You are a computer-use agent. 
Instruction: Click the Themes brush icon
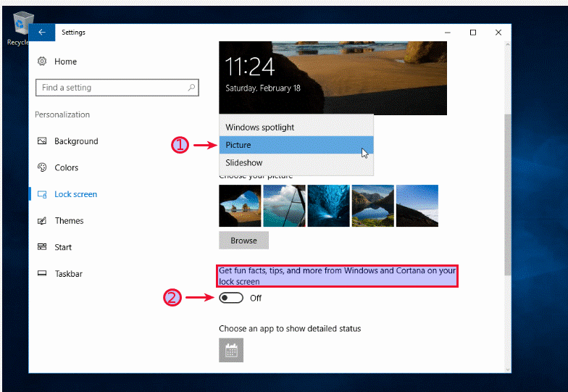pyautogui.click(x=42, y=220)
